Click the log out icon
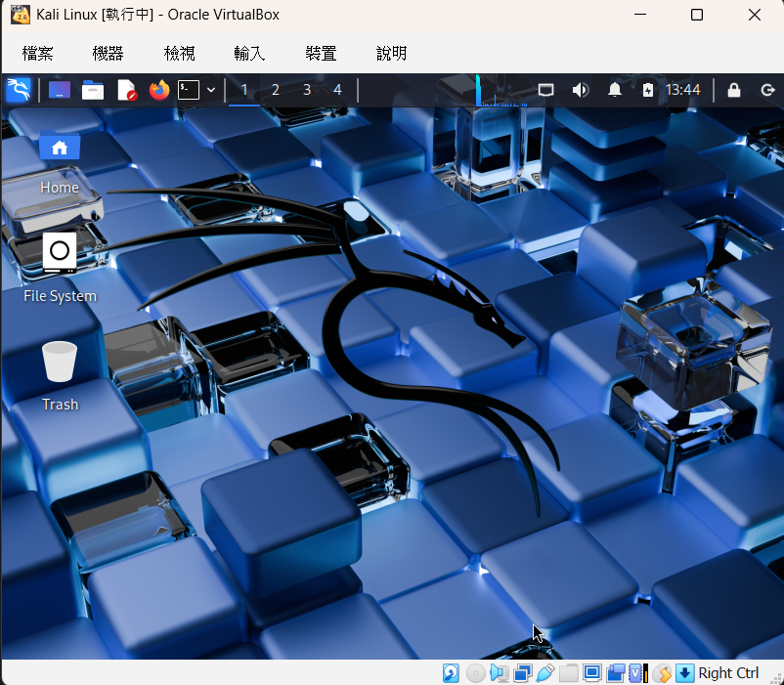This screenshot has width=784, height=685. tap(767, 90)
